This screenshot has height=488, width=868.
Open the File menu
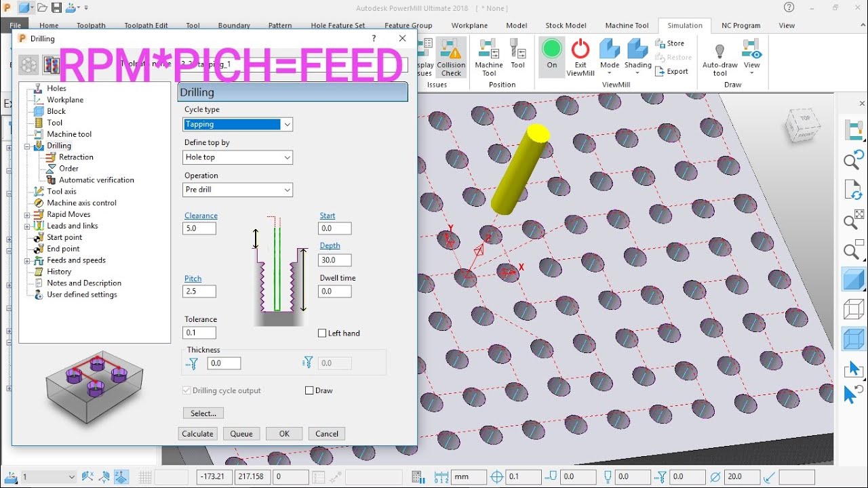tap(16, 26)
